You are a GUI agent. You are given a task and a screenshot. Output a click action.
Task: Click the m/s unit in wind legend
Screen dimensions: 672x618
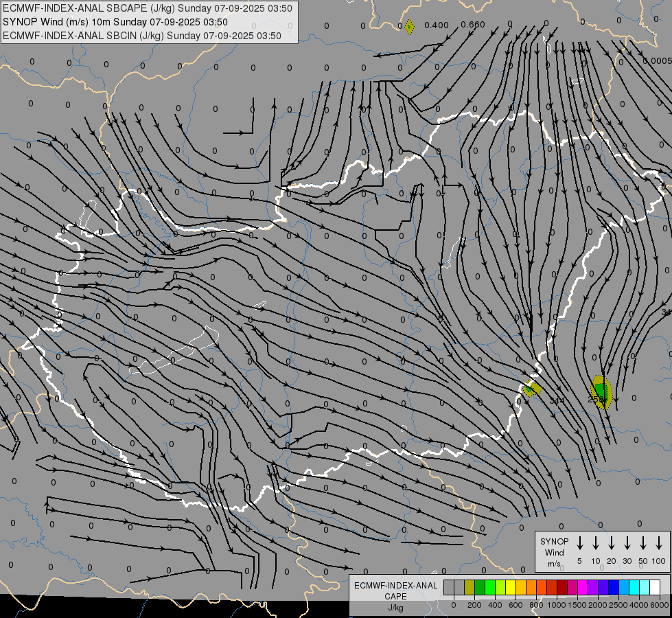pyautogui.click(x=554, y=564)
